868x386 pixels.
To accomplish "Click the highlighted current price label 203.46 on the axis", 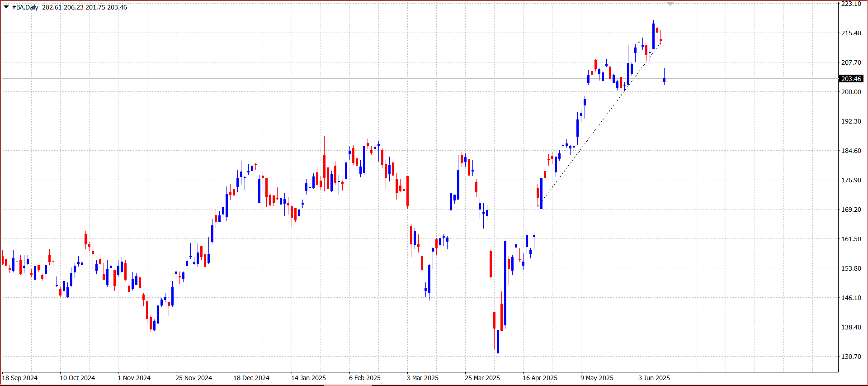I will click(x=851, y=79).
